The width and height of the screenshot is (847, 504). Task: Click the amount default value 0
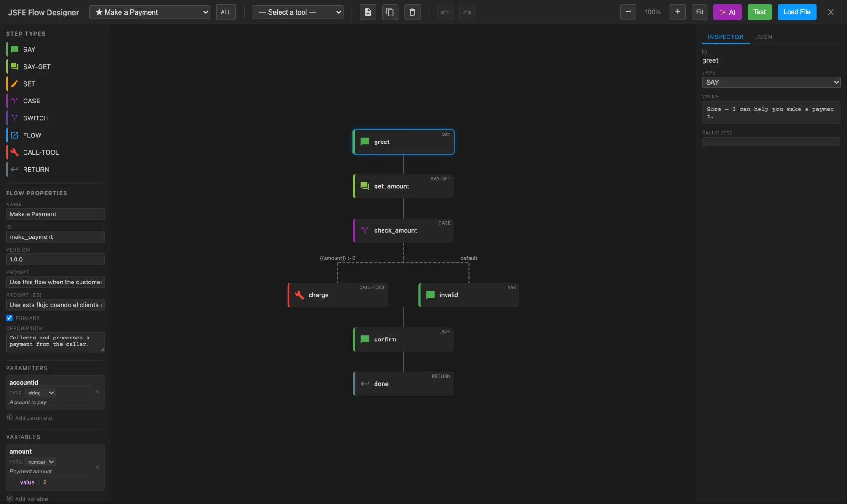pyautogui.click(x=45, y=482)
